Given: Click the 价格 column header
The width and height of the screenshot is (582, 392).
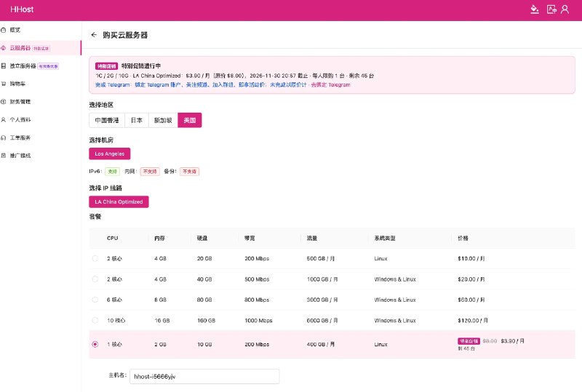Looking at the screenshot, I should pyautogui.click(x=463, y=238).
